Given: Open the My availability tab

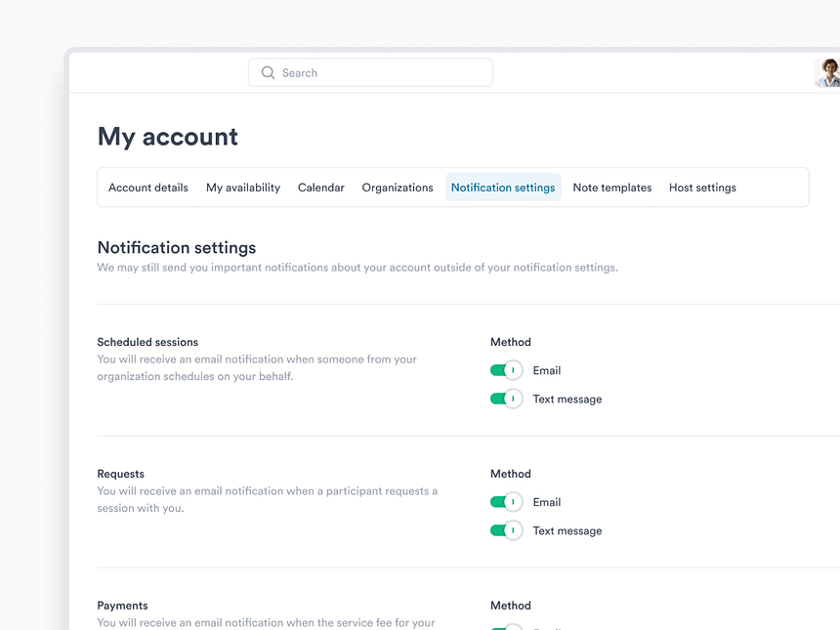Looking at the screenshot, I should coord(243,188).
